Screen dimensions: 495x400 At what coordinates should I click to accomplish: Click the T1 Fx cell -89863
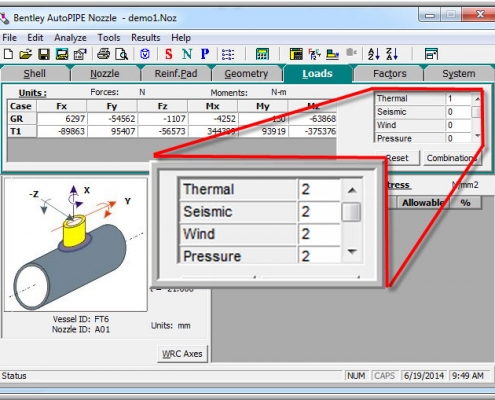(x=62, y=131)
